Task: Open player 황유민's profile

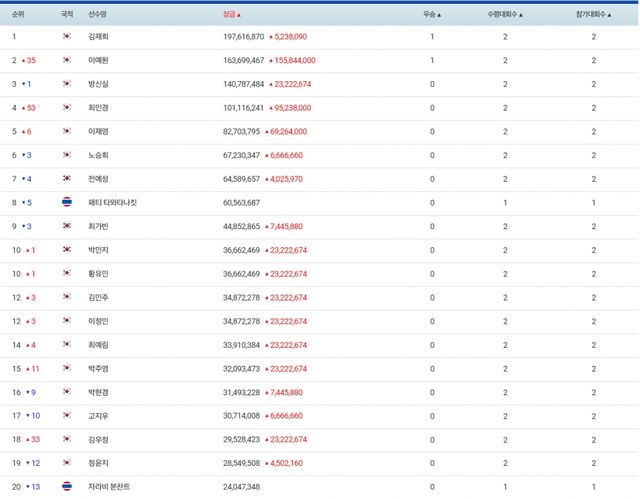Action: point(98,273)
